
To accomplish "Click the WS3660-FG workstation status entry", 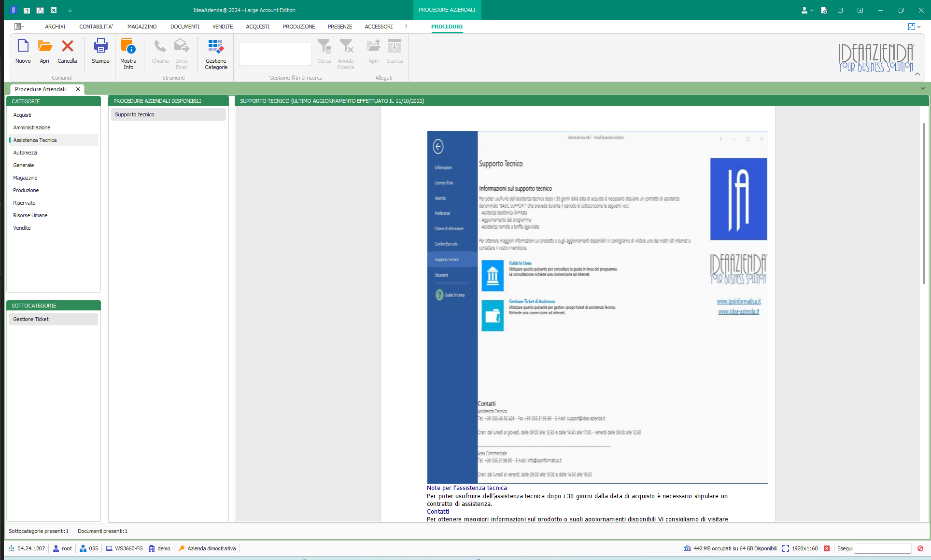I will point(124,548).
